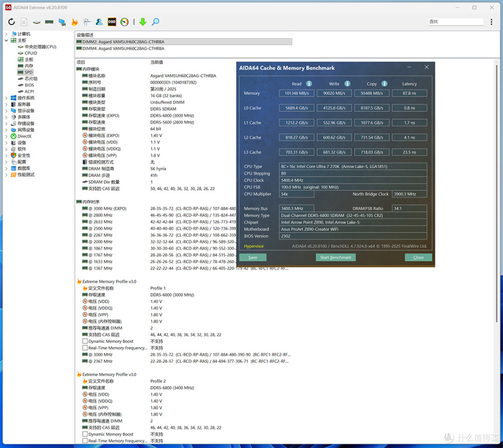The image size is (503, 448).
Task: Click the green download update arrow
Action: [x=143, y=22]
